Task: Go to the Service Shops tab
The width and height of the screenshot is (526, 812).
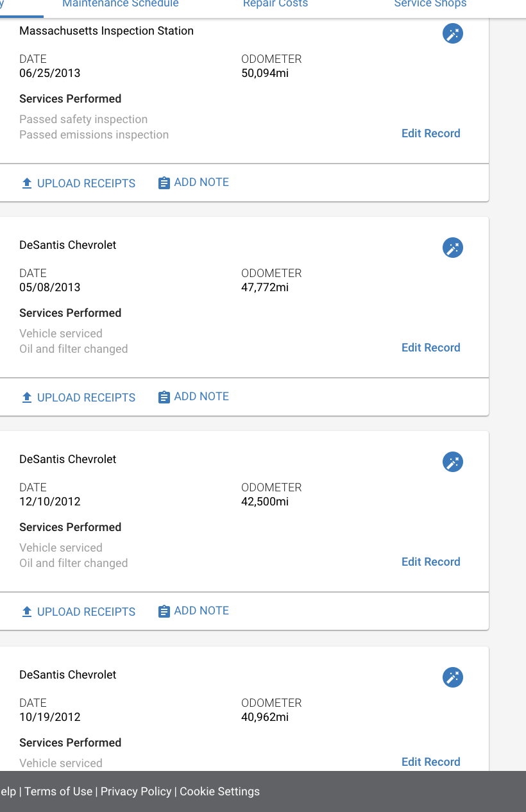Action: point(430,4)
